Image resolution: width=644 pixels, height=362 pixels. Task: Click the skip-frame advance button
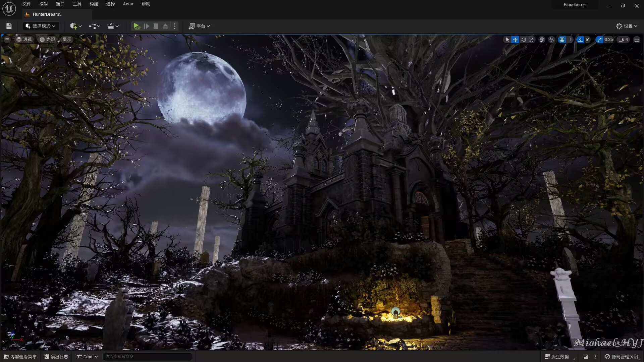147,26
